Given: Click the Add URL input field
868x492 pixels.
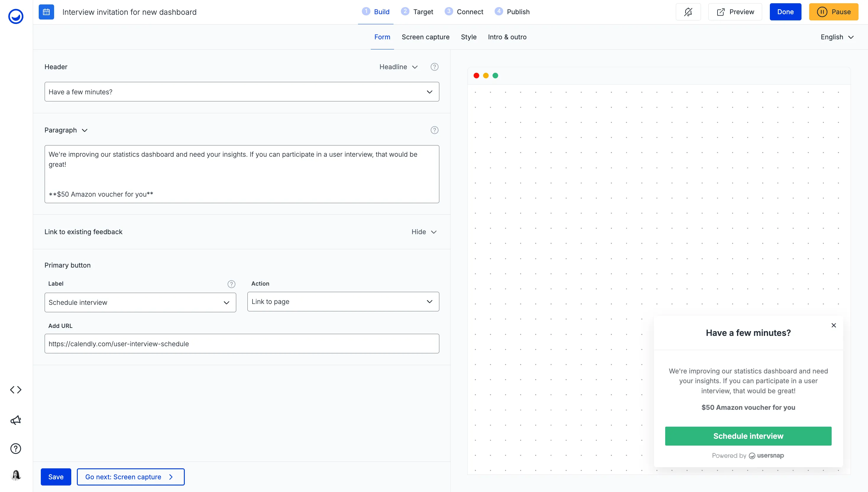Looking at the screenshot, I should tap(242, 344).
